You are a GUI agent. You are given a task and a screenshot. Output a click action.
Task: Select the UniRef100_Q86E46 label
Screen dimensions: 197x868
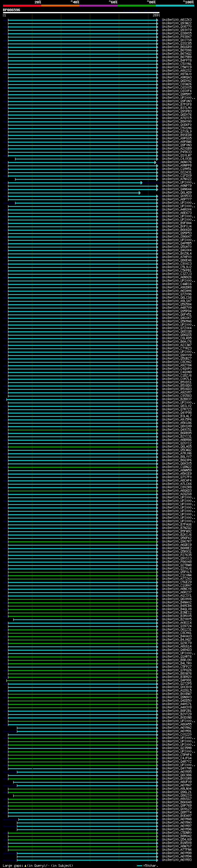[177, 260]
